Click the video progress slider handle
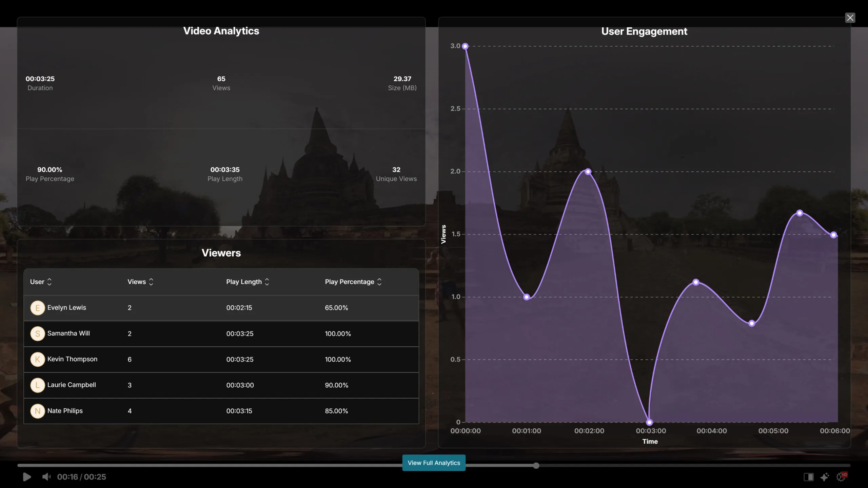 [536, 465]
